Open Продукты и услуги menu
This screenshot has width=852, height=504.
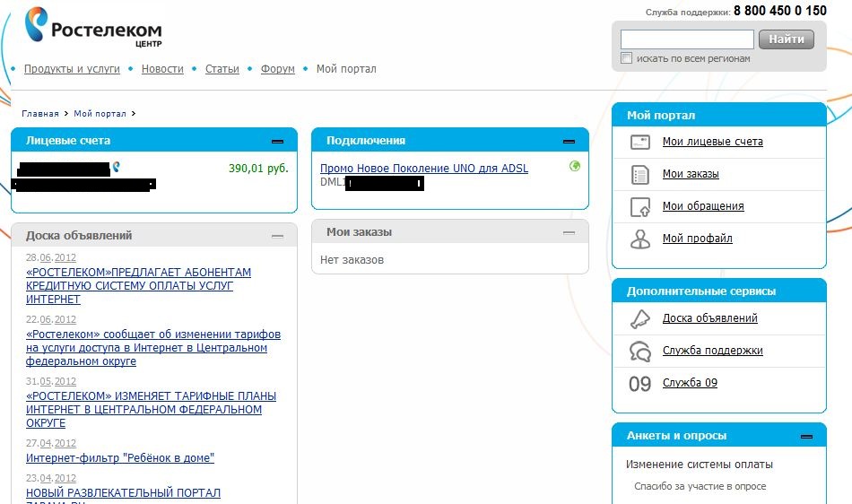[x=72, y=69]
